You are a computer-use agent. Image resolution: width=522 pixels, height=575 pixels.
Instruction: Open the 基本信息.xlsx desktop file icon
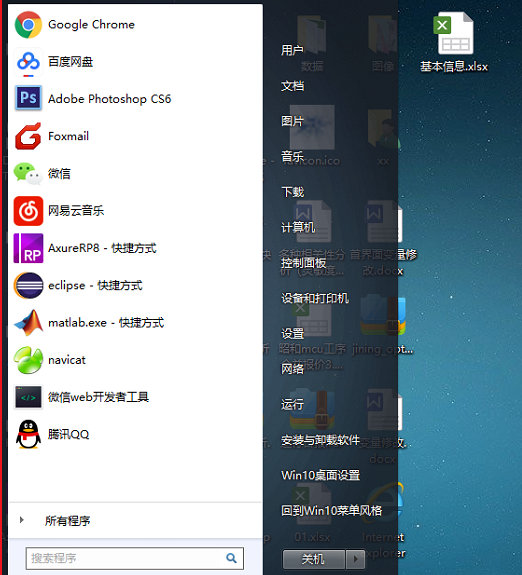(454, 42)
